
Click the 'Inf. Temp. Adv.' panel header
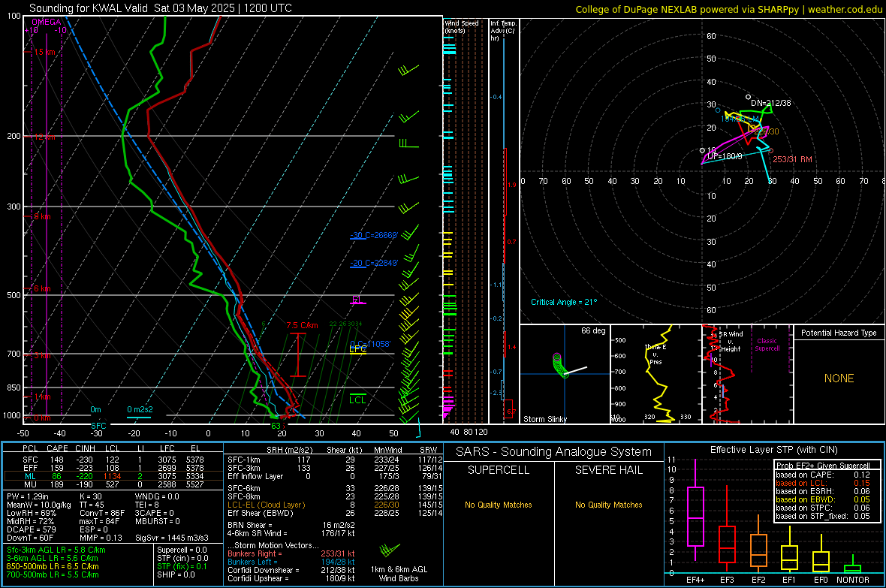(504, 31)
